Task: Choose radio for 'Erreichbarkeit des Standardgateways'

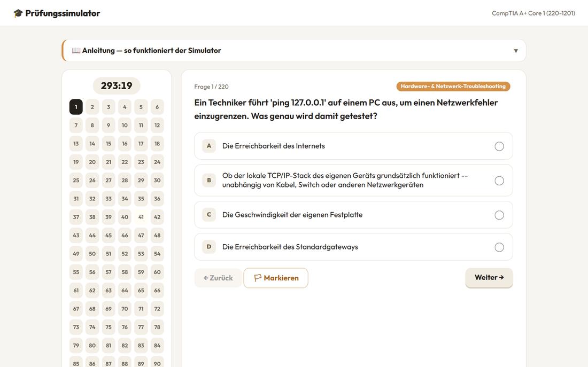Action: coord(499,247)
